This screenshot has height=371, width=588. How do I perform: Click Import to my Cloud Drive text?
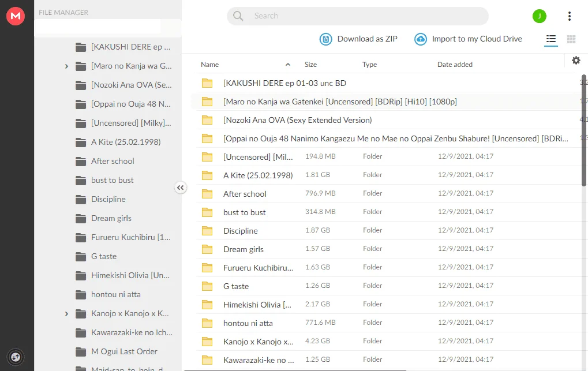tap(477, 39)
